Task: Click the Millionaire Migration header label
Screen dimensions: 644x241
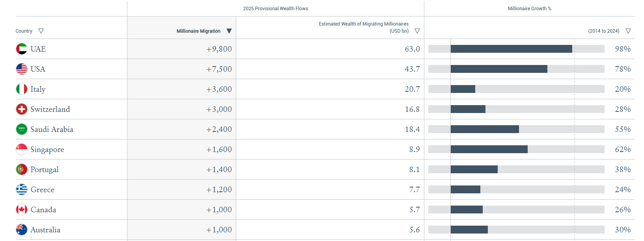Action: 198,31
